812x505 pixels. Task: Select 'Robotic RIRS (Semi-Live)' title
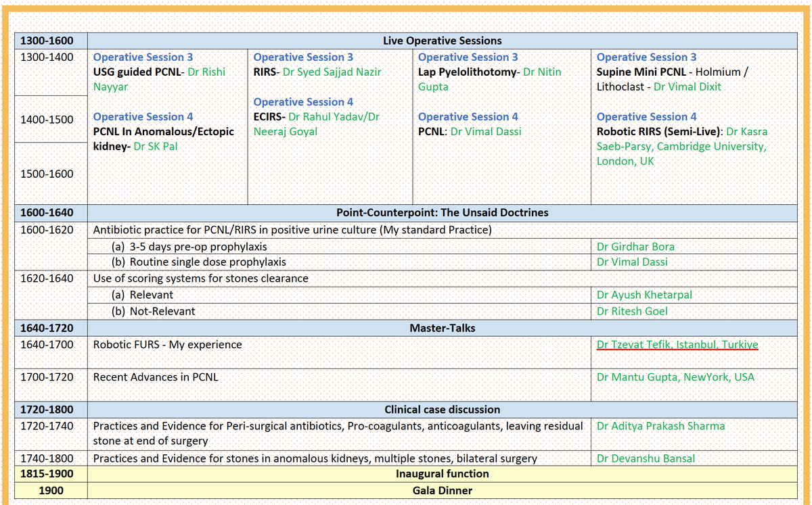click(x=658, y=131)
